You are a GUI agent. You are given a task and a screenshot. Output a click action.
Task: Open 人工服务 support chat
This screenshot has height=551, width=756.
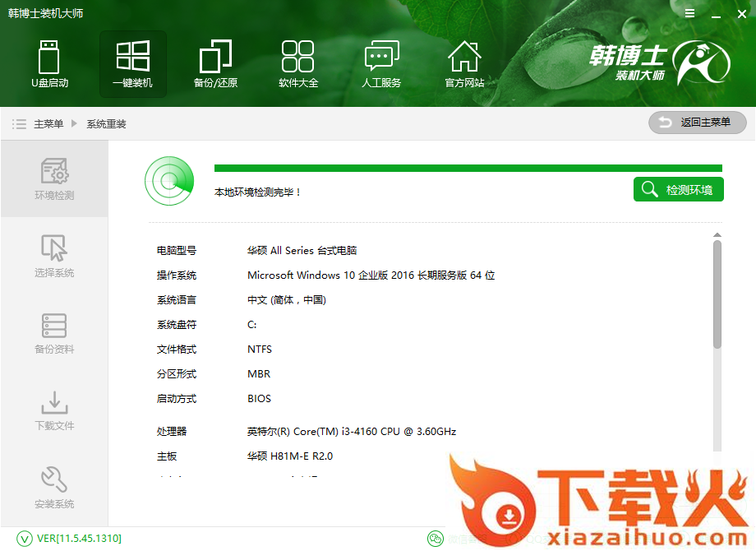point(381,64)
